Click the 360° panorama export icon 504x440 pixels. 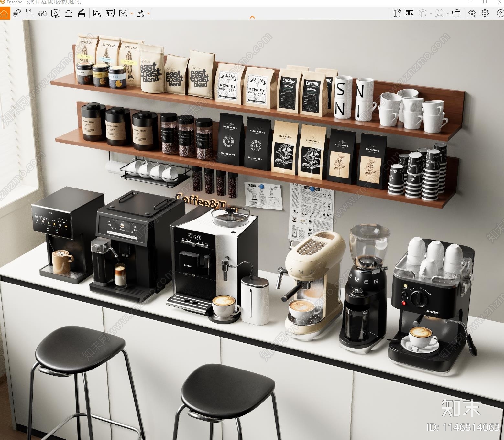(x=124, y=14)
